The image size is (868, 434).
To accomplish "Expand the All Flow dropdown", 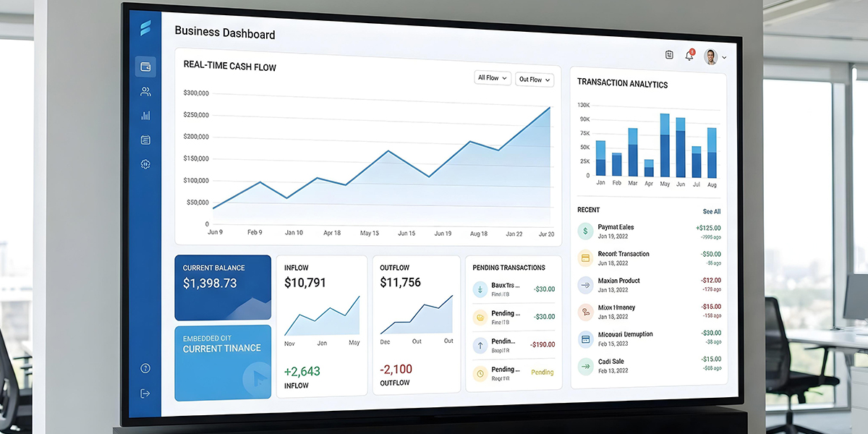I will pyautogui.click(x=493, y=78).
